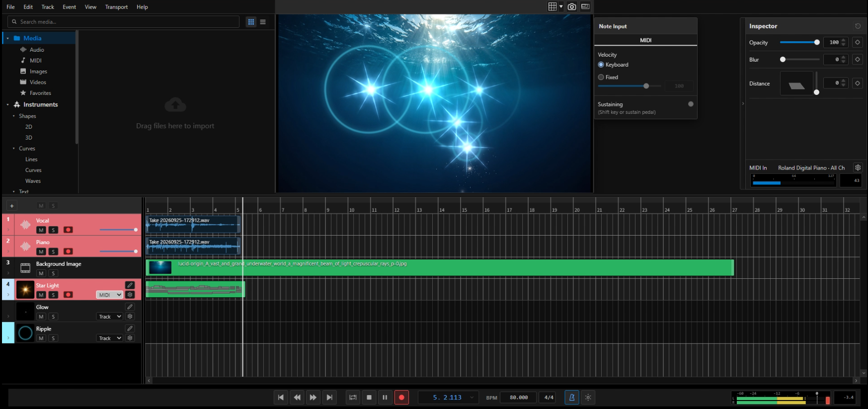Add keyframe for Blur

[858, 59]
